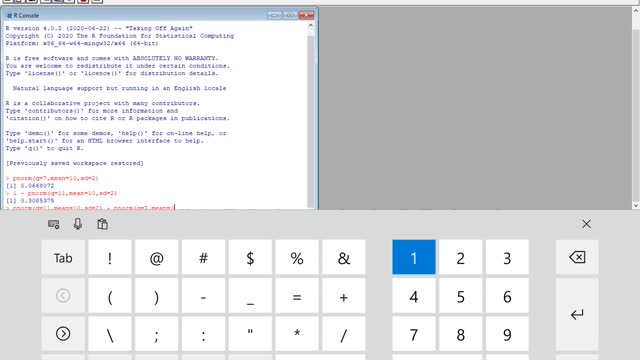Show next symbols page with right arrow key
The height and width of the screenshot is (360, 640).
(x=63, y=334)
